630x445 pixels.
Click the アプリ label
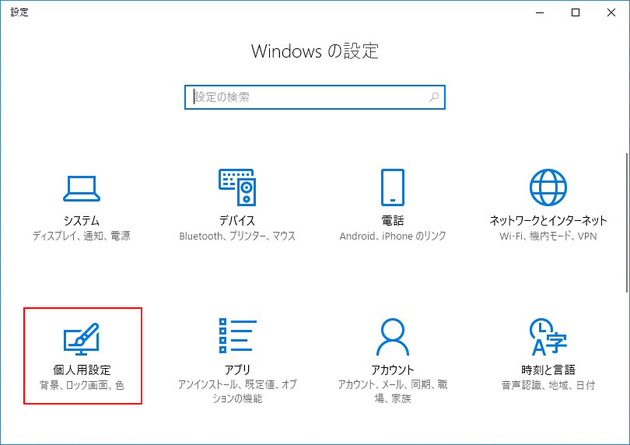point(237,370)
